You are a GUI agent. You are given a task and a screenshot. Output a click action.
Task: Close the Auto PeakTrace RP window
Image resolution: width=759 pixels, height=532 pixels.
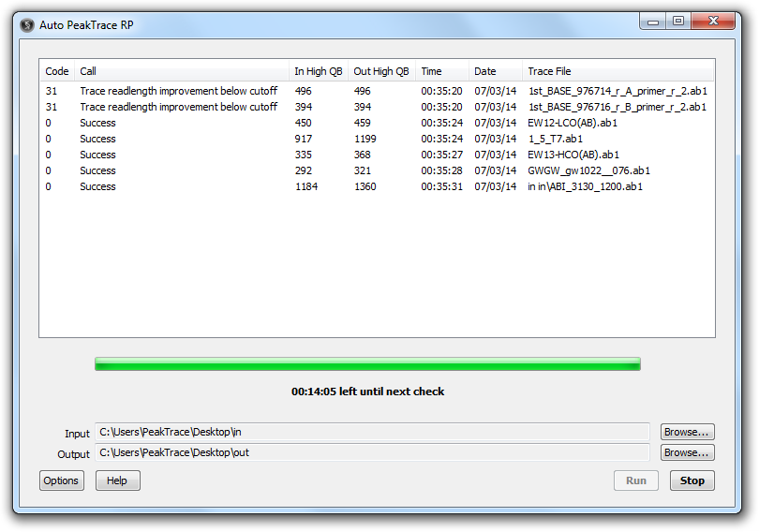tap(713, 21)
